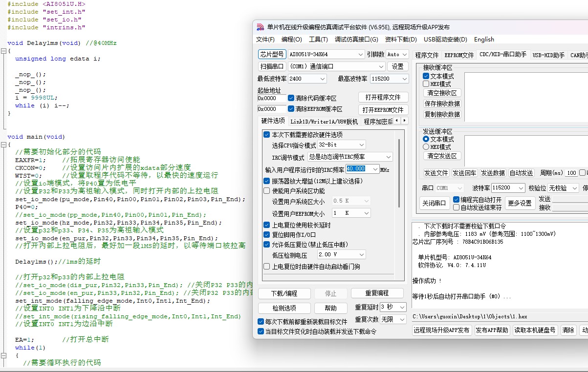Open the 文件(F) menu
The image size is (588, 372).
(265, 40)
